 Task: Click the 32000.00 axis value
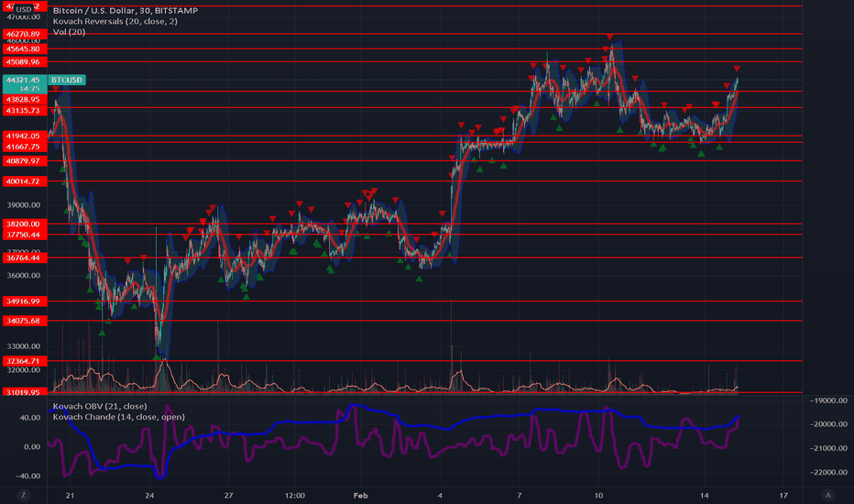tap(24, 370)
